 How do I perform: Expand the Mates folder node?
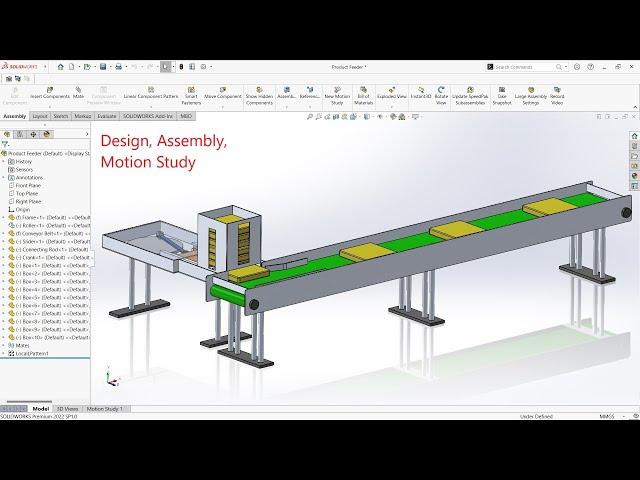coord(4,345)
